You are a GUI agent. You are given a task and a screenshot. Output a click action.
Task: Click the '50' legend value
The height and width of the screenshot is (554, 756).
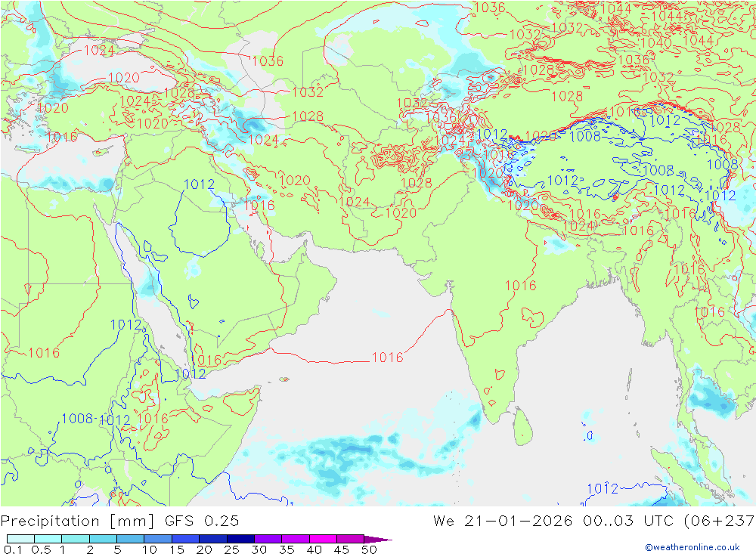pos(369,549)
